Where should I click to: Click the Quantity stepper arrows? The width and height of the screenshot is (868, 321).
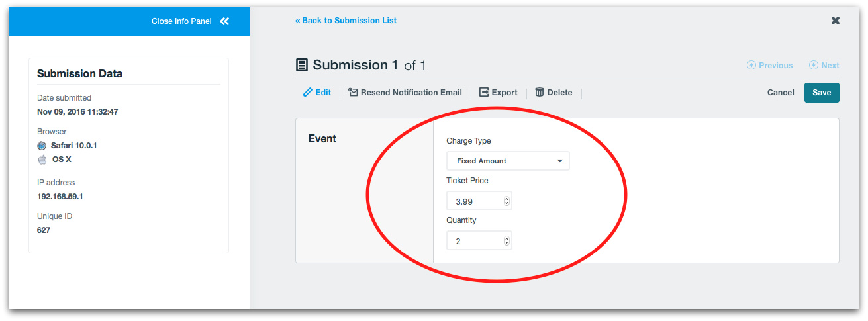[x=506, y=242]
